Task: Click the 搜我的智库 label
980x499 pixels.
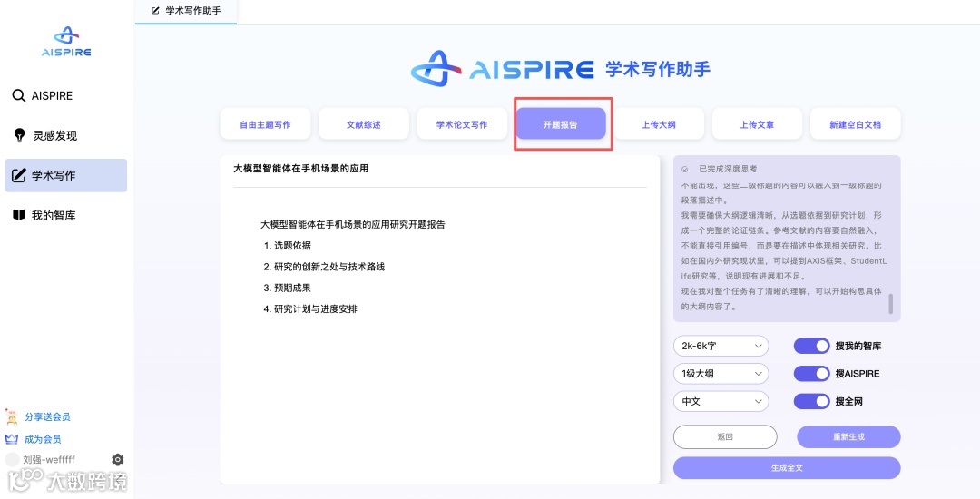Action: tap(858, 346)
